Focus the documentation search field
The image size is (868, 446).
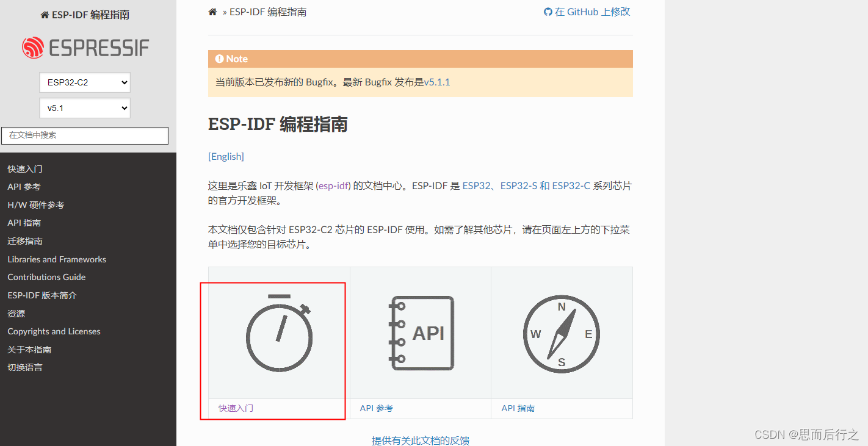click(85, 135)
